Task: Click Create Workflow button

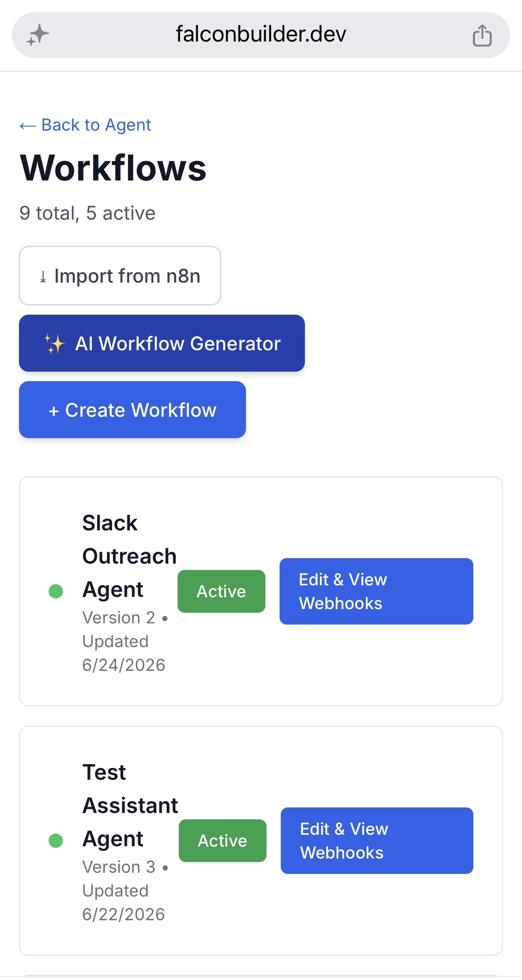Action: click(132, 410)
